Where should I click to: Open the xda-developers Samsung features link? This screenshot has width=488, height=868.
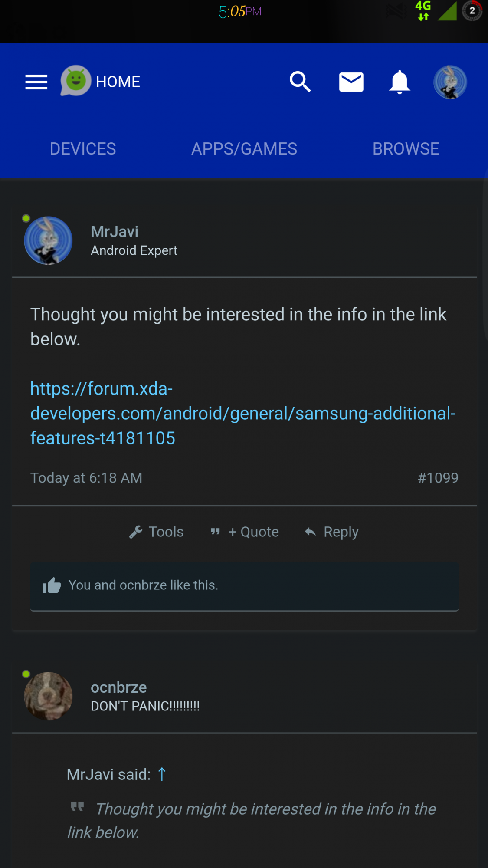coord(242,413)
